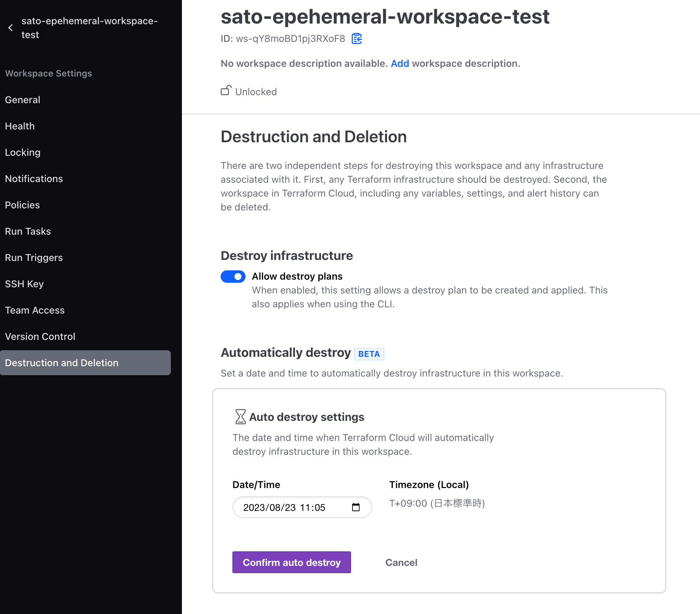Open the Policies section
The image size is (700, 614).
(x=22, y=205)
